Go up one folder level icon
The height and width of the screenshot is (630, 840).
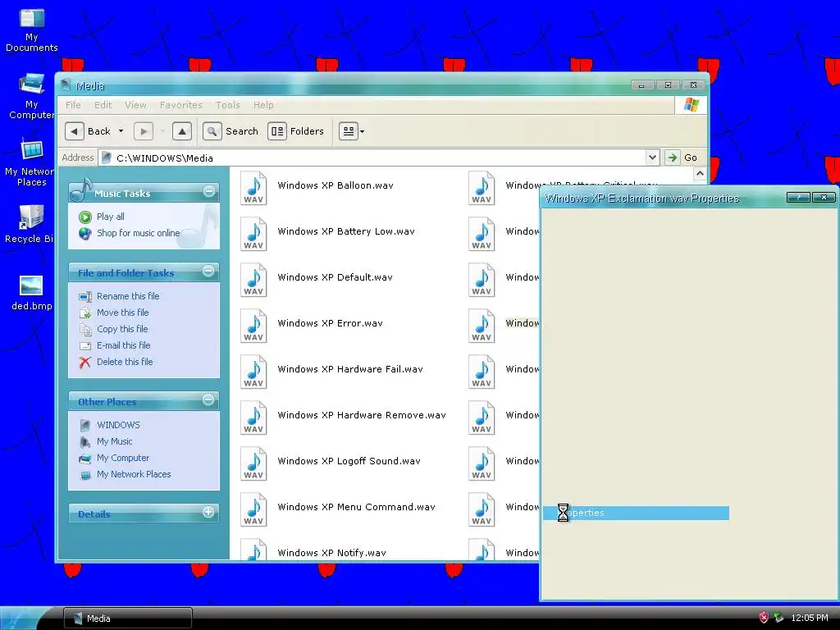(x=182, y=131)
